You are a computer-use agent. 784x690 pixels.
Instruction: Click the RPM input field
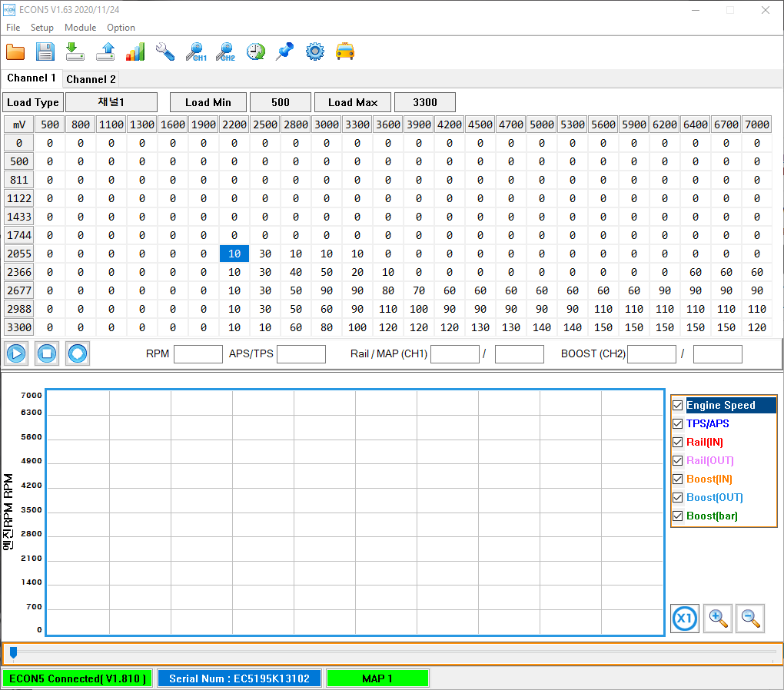coord(198,353)
